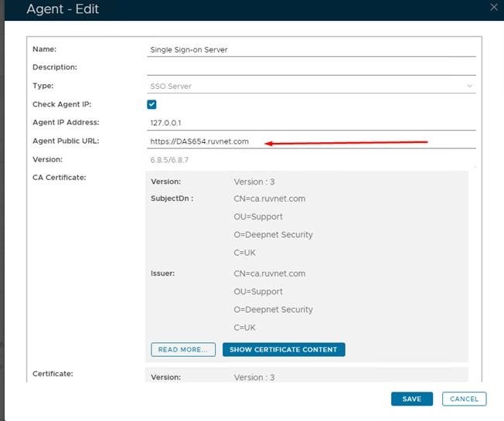
Task: Save the agent settings
Action: click(411, 399)
